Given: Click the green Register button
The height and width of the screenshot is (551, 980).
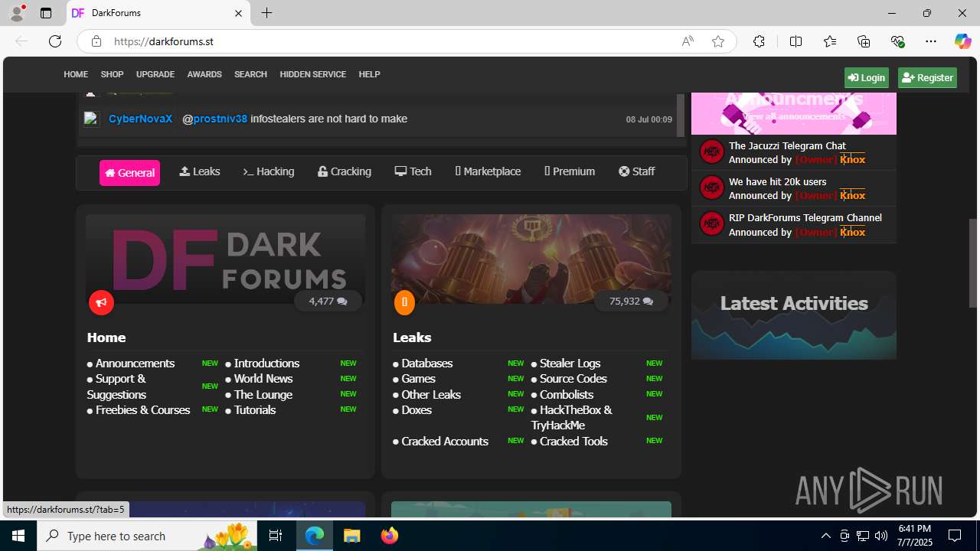Looking at the screenshot, I should (927, 77).
